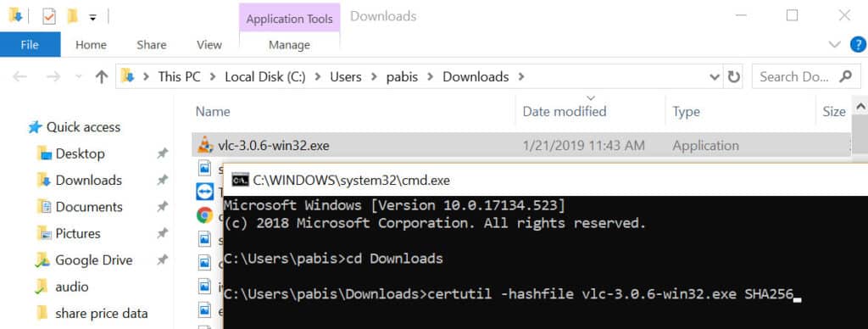Viewport: 868px width, 329px height.
Task: Click the New folder icon in title bar
Action: click(x=72, y=17)
